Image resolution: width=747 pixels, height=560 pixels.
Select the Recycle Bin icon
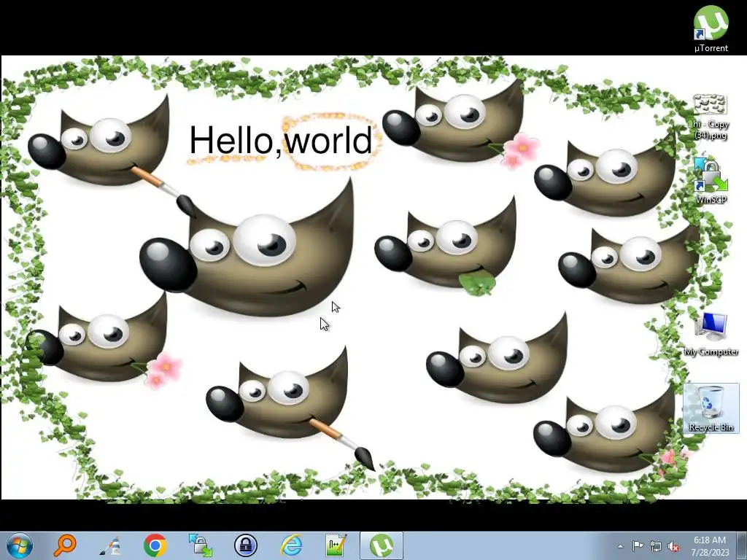pos(711,408)
